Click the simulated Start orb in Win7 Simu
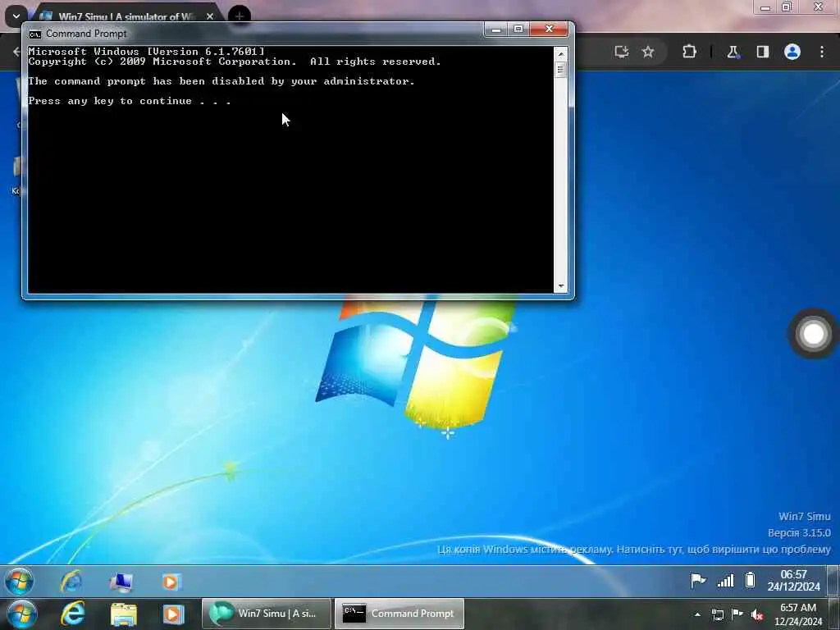The image size is (840, 630). [20, 582]
